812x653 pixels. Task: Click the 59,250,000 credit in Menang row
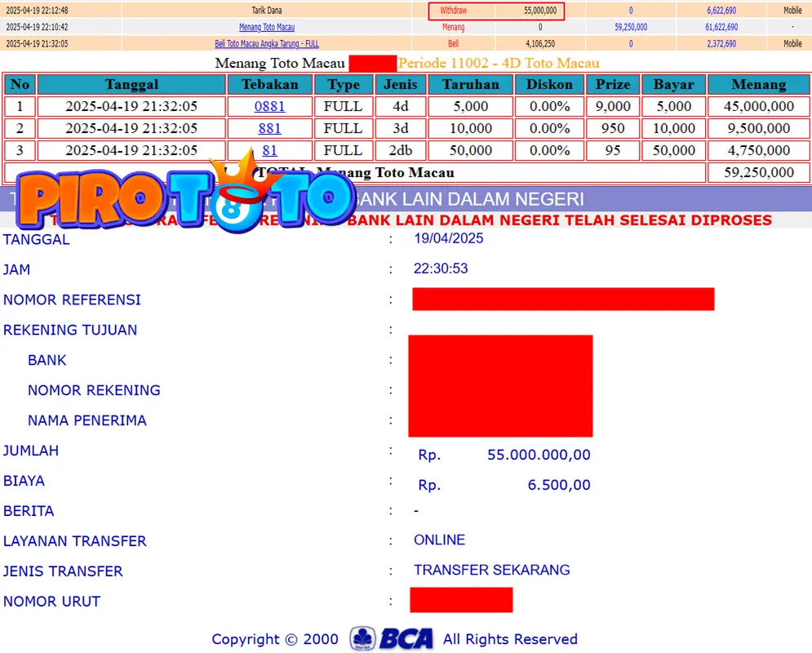click(631, 27)
